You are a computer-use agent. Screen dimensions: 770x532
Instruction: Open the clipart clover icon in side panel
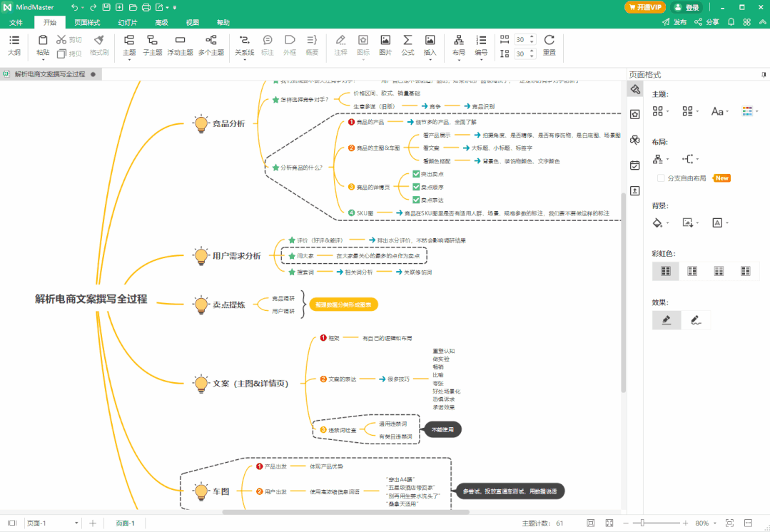point(635,140)
